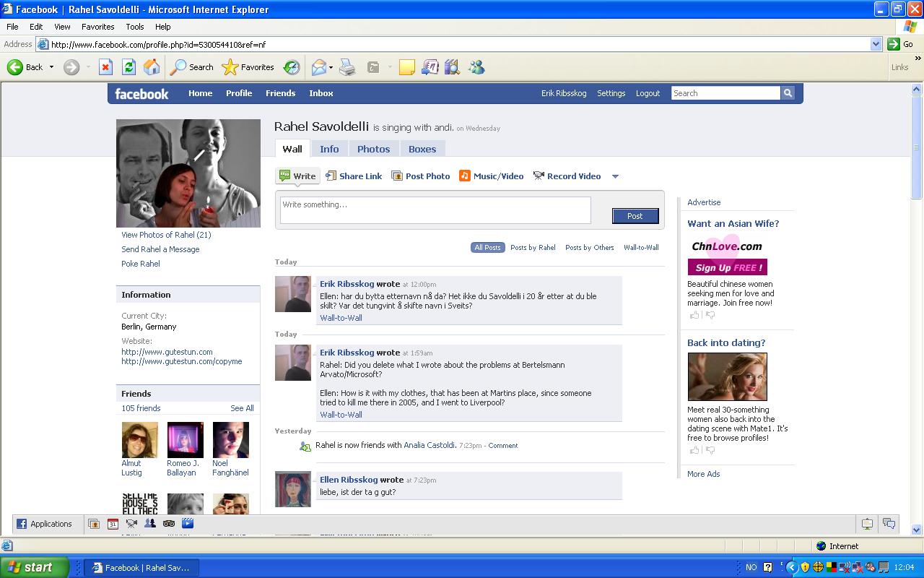Click the Post button

pyautogui.click(x=635, y=216)
